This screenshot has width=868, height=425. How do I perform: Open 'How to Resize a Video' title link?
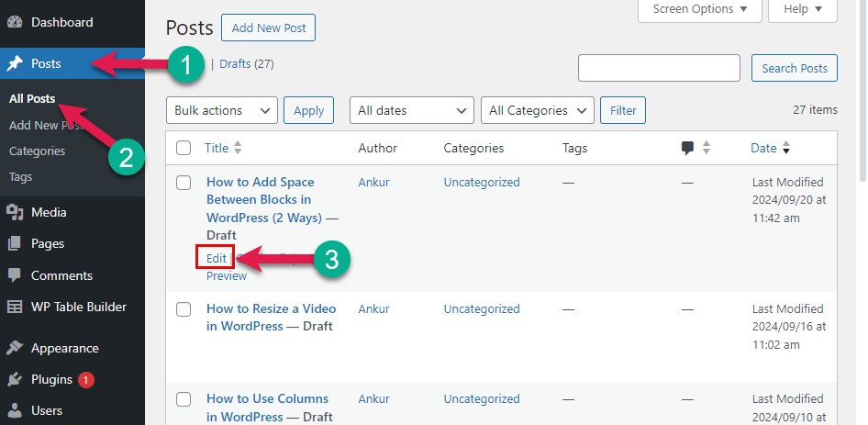pos(272,318)
